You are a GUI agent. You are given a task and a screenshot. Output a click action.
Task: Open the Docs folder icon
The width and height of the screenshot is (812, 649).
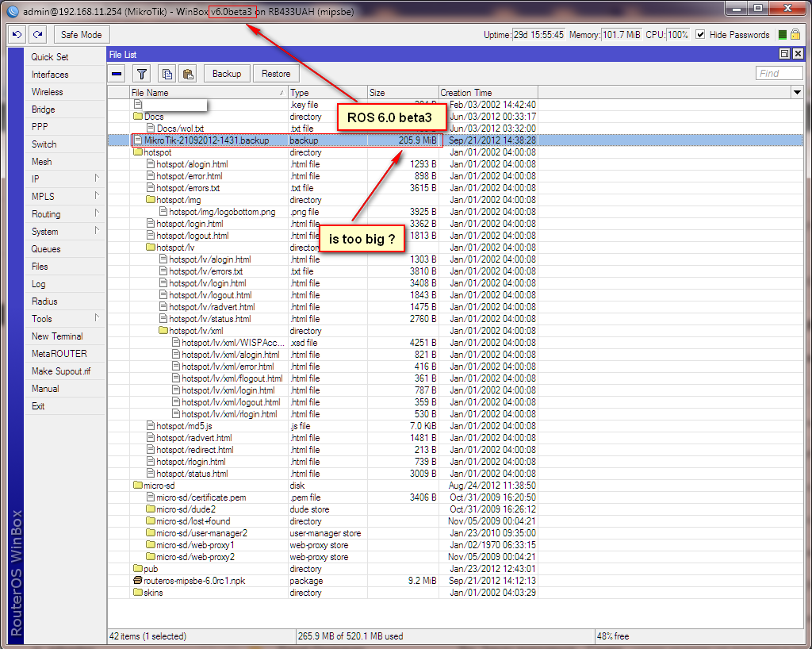coord(138,117)
